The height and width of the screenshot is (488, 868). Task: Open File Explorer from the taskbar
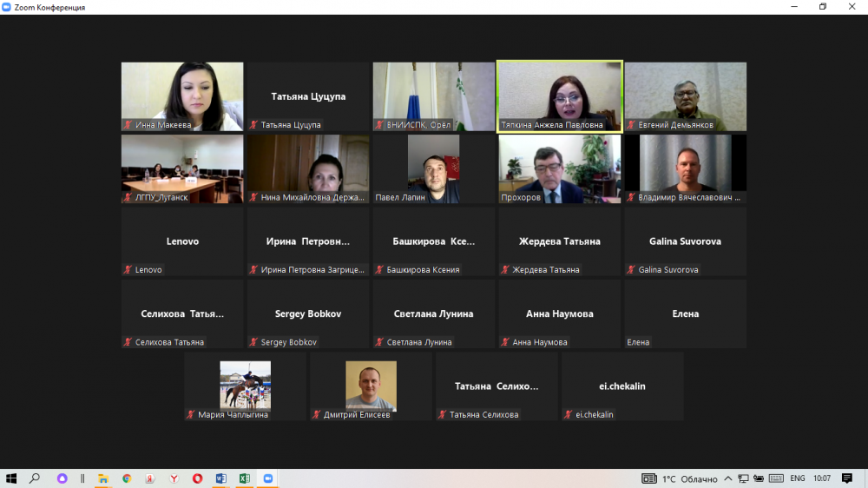(x=103, y=478)
